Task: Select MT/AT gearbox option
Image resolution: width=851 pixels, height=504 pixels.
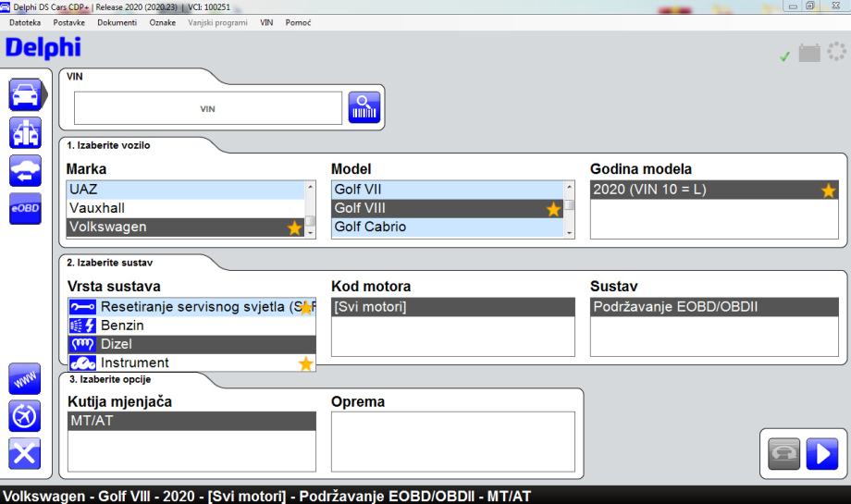Action: coord(191,421)
